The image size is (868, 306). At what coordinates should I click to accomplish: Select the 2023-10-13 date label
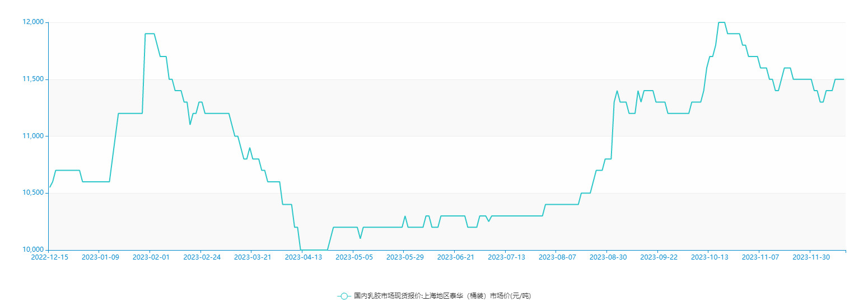(x=710, y=257)
